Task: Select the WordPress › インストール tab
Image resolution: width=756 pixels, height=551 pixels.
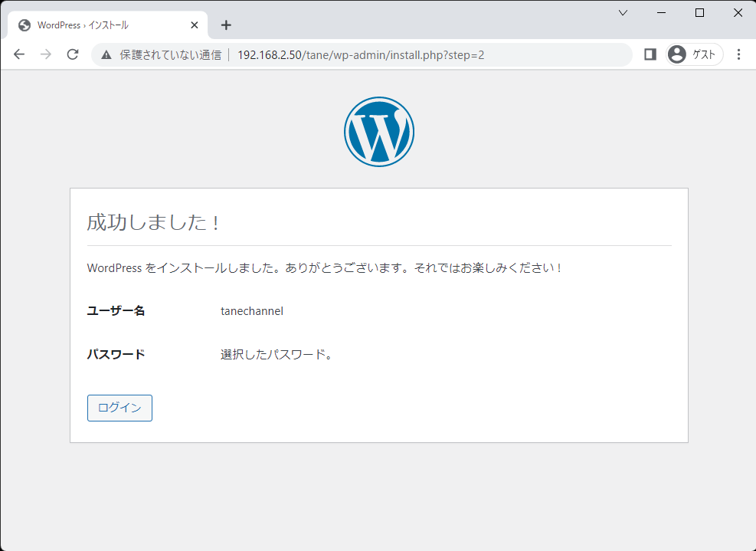Action: click(108, 25)
